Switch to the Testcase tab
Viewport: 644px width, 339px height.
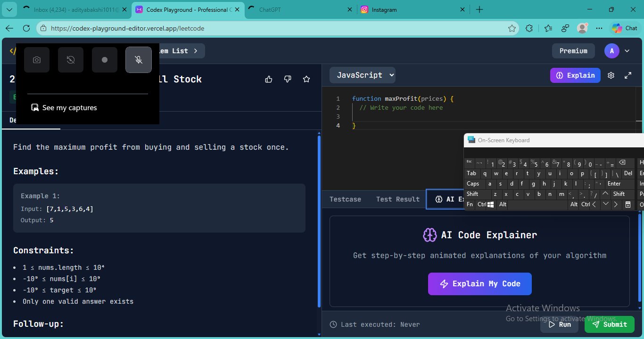pyautogui.click(x=345, y=199)
